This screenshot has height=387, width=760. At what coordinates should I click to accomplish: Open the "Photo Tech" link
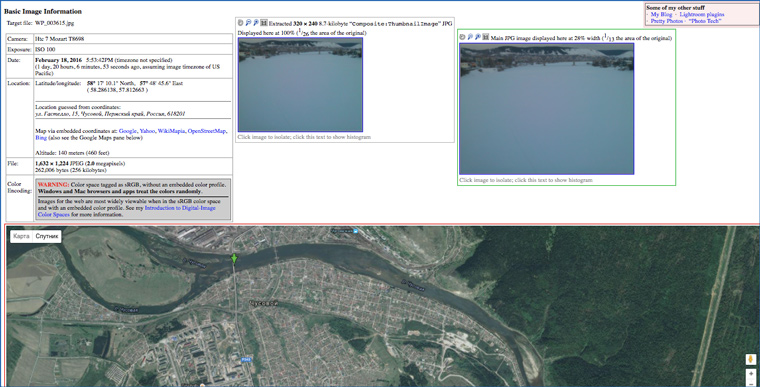click(x=705, y=21)
